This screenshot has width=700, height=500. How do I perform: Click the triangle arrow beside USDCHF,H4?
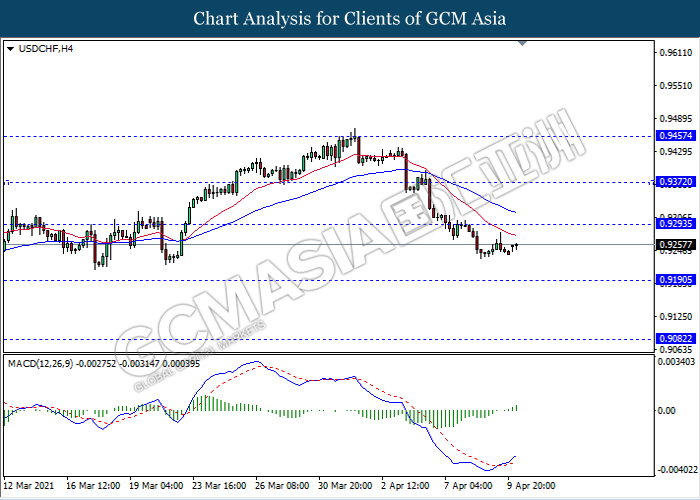(10, 47)
